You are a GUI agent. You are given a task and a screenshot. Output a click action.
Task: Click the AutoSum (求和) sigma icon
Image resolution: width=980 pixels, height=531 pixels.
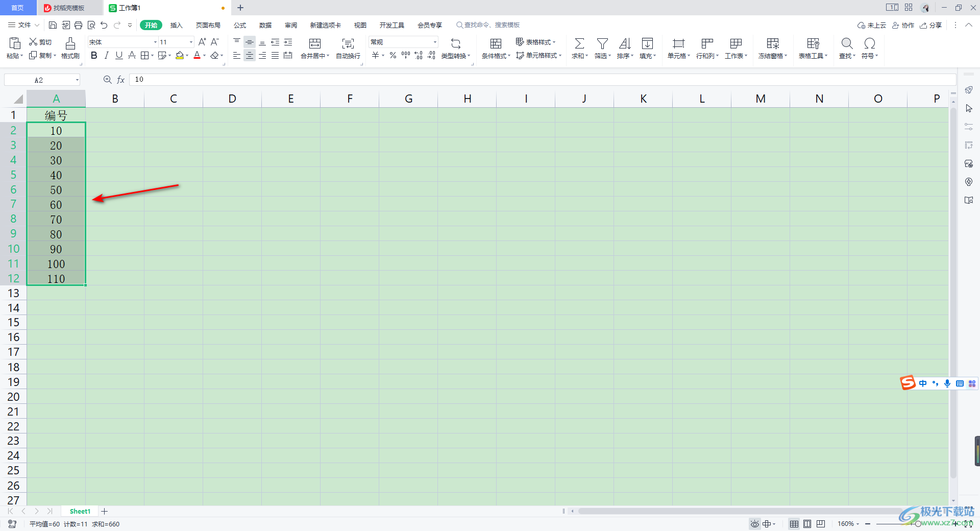(x=579, y=43)
